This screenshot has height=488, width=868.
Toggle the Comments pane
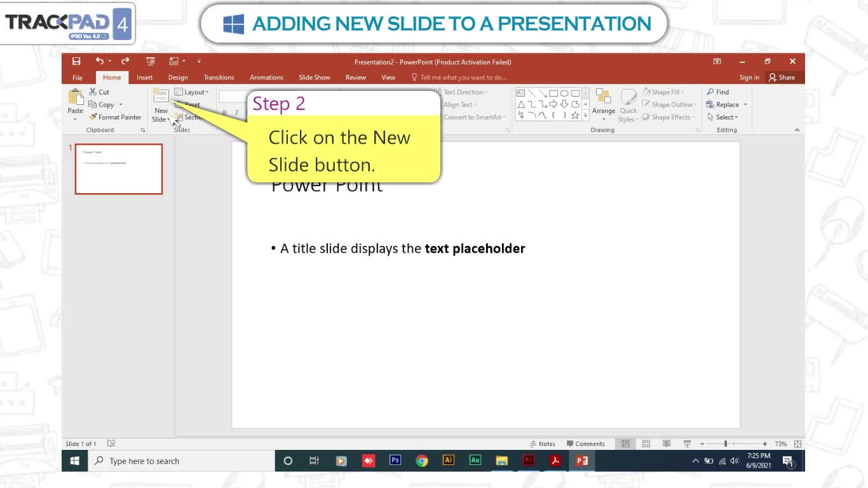point(586,444)
